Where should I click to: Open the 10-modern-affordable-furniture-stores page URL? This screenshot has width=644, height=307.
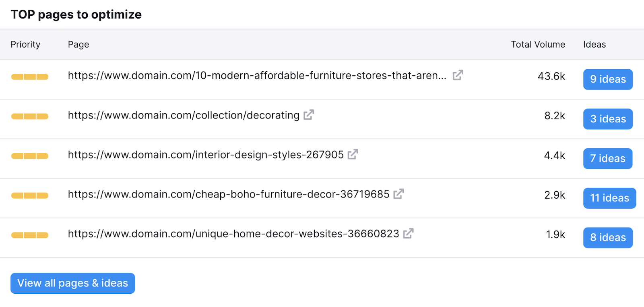257,75
